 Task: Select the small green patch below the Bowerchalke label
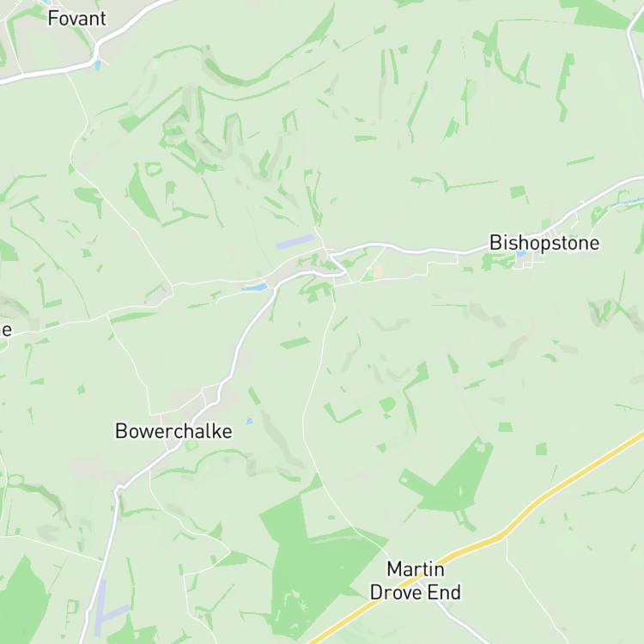191,446
